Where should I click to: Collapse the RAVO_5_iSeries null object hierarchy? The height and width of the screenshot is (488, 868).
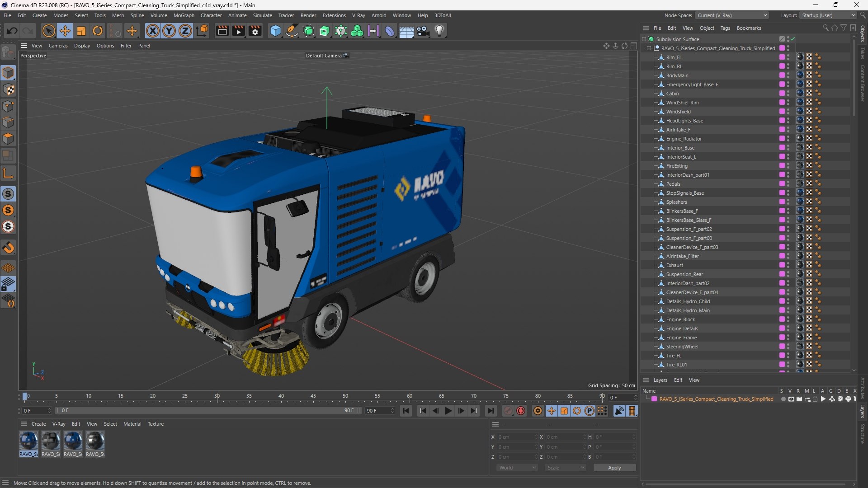pos(649,48)
